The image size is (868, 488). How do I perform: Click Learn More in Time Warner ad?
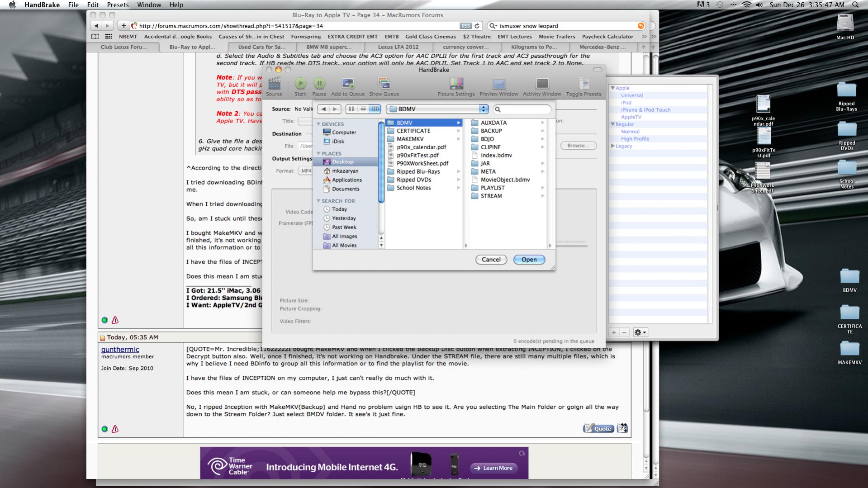click(x=493, y=468)
